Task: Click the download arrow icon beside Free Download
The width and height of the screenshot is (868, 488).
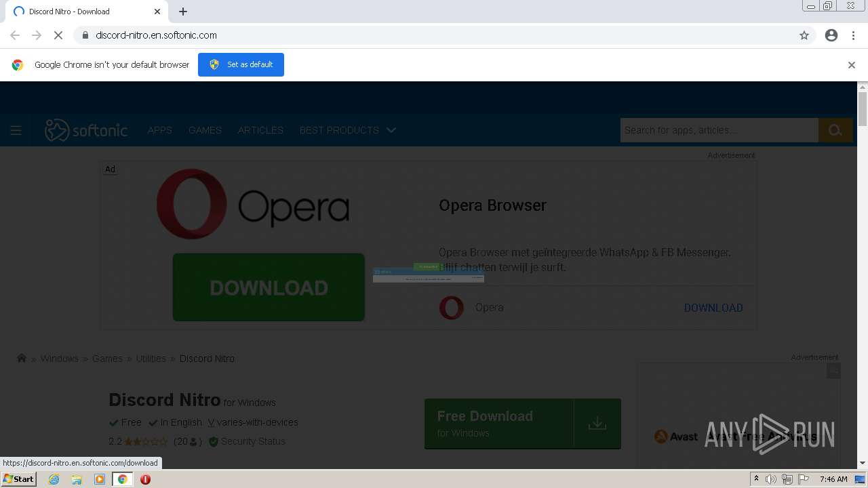Action: [597, 424]
